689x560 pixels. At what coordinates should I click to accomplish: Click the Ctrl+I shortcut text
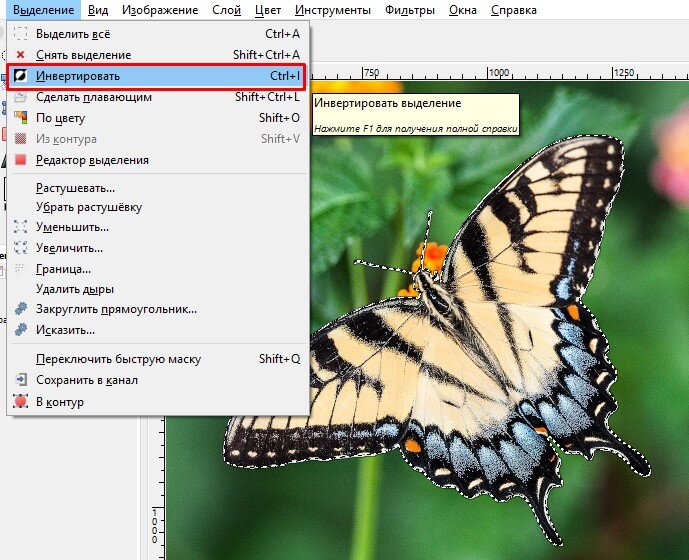point(285,76)
